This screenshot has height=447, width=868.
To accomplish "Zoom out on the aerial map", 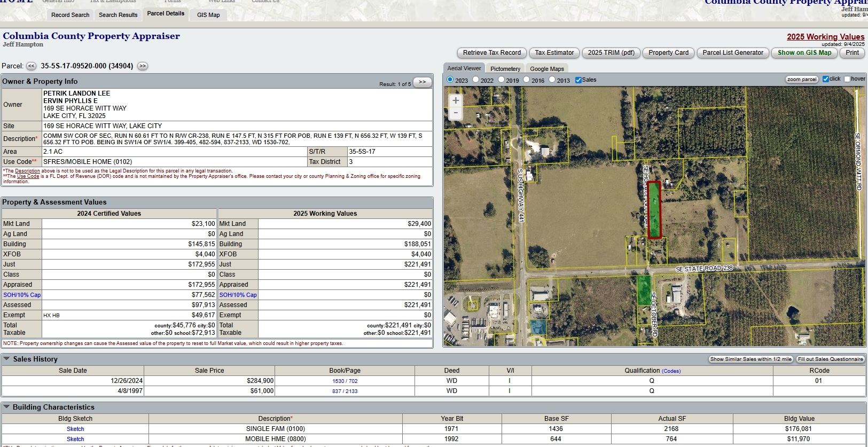I will (456, 113).
